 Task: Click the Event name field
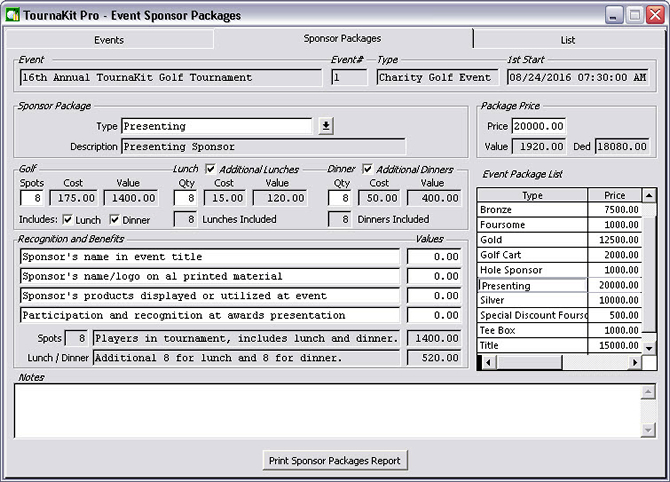tap(170, 78)
